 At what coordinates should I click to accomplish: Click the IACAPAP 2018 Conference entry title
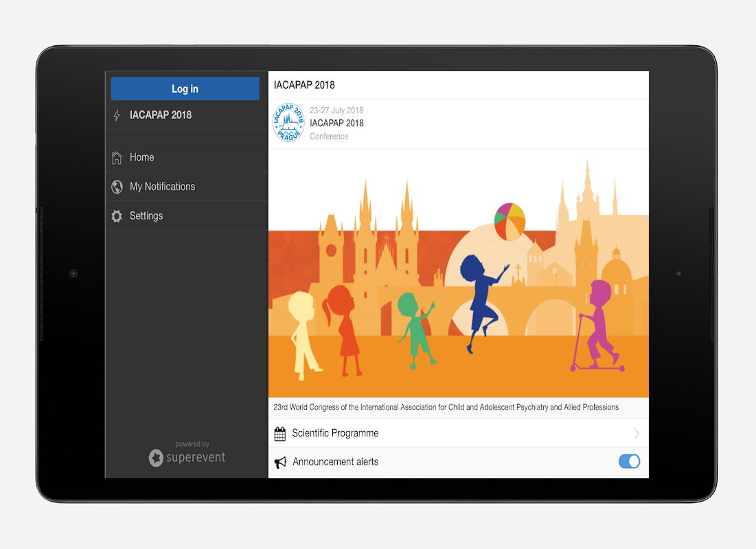[x=336, y=124]
